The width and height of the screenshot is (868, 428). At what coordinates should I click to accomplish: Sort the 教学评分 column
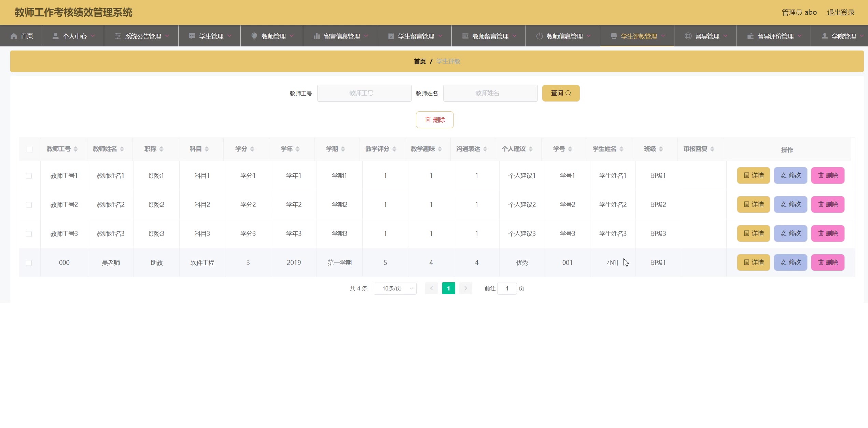(x=394, y=149)
